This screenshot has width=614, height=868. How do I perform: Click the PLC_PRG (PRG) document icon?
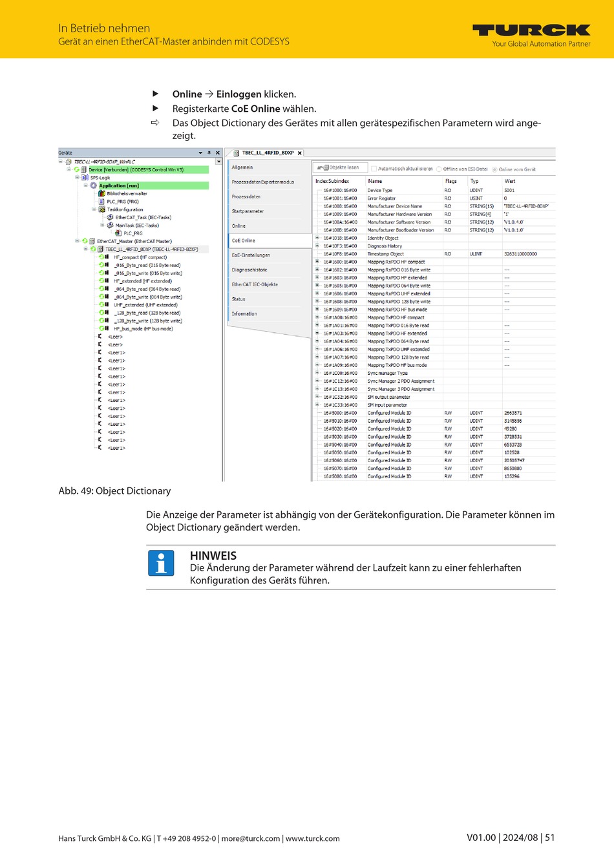coord(101,201)
